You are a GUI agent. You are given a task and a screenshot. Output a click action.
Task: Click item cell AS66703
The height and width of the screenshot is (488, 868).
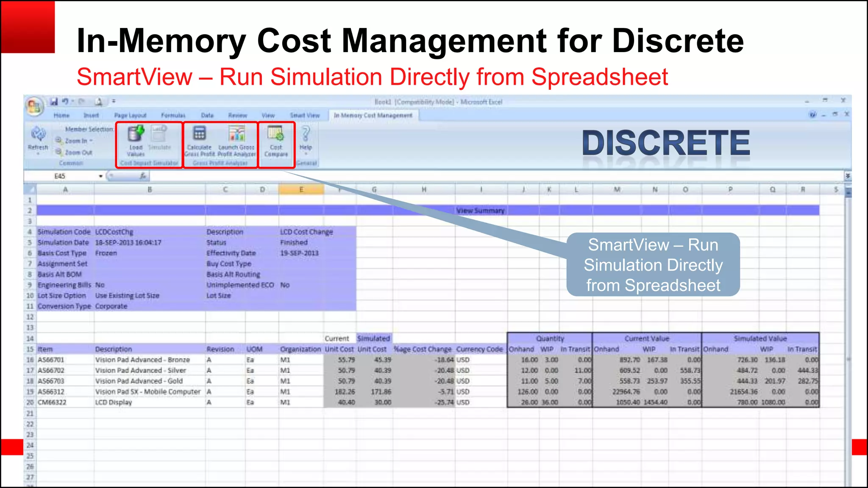[65, 381]
